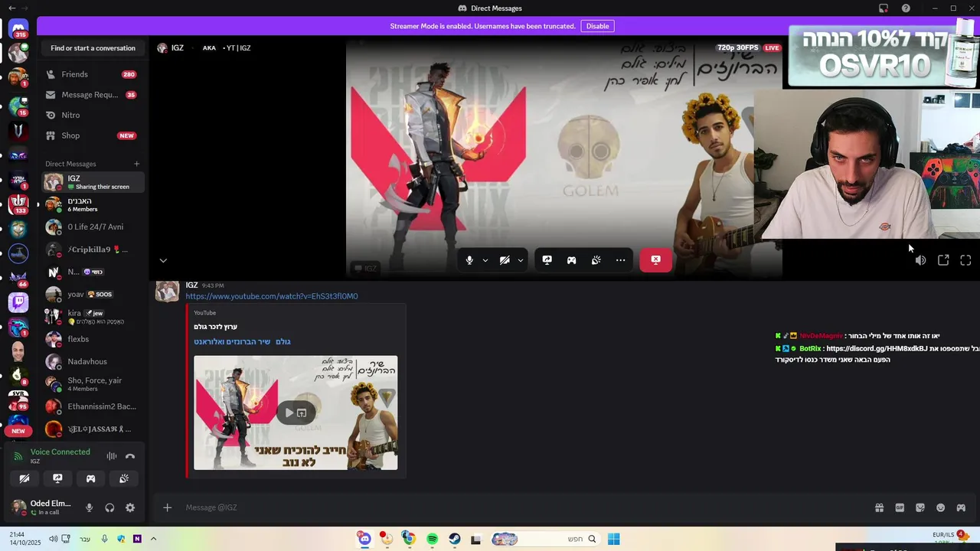Screen dimensions: 980x551
Task: Open YouTube link in IGZ message
Action: [271, 296]
